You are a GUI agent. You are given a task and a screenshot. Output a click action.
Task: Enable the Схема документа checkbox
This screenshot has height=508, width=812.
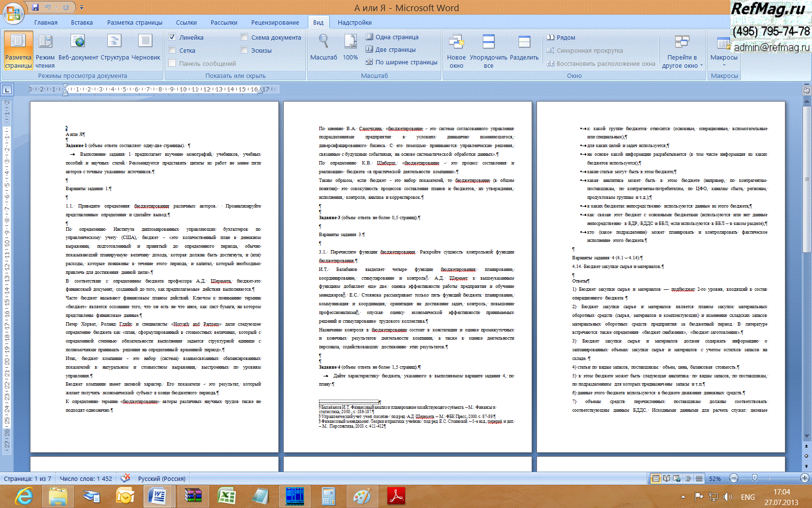pyautogui.click(x=244, y=37)
